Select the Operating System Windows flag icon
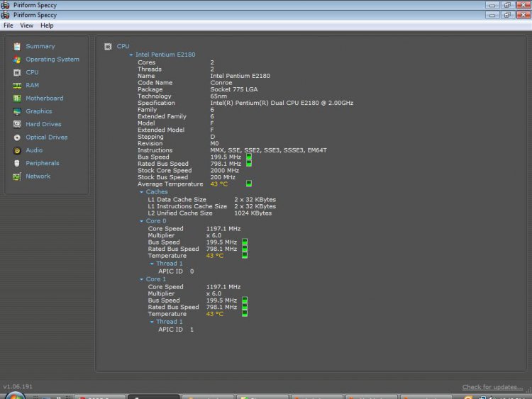Image resolution: width=532 pixels, height=399 pixels. [x=17, y=60]
